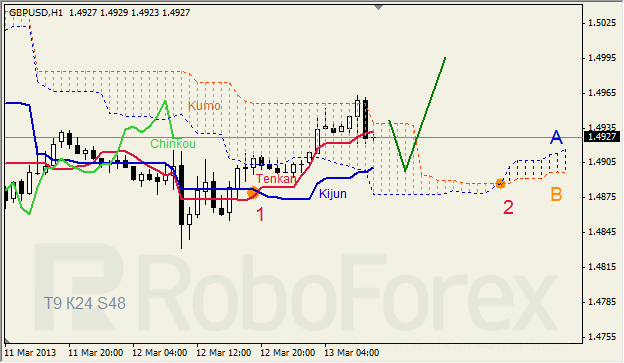This screenshot has width=624, height=363.
Task: Click the 1.4875 price axis label
Action: (602, 197)
